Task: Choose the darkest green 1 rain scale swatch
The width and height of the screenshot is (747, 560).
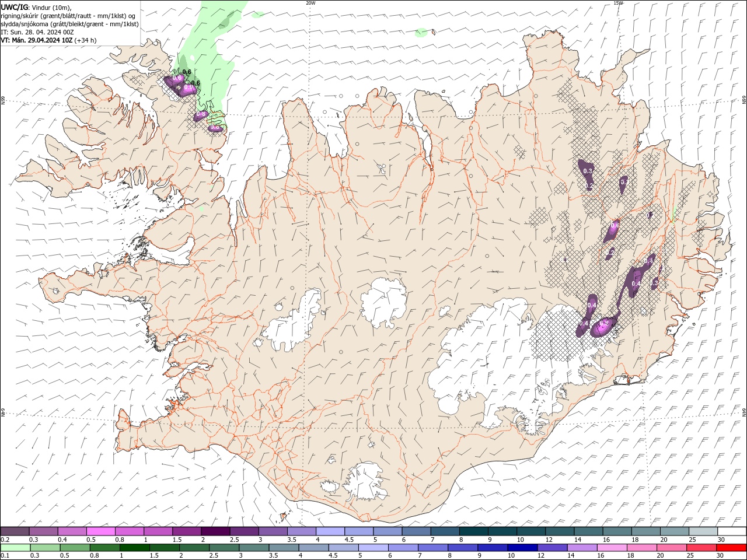Action: (x=134, y=548)
